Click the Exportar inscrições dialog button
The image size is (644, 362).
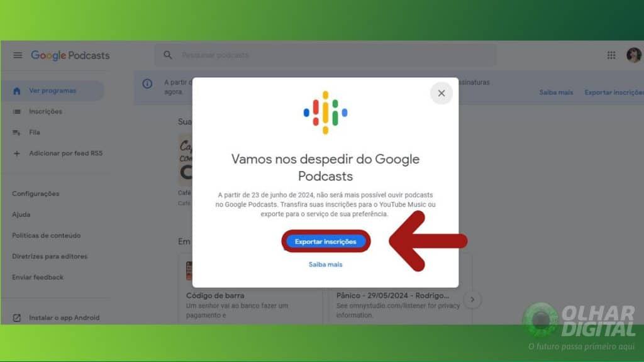coord(326,241)
